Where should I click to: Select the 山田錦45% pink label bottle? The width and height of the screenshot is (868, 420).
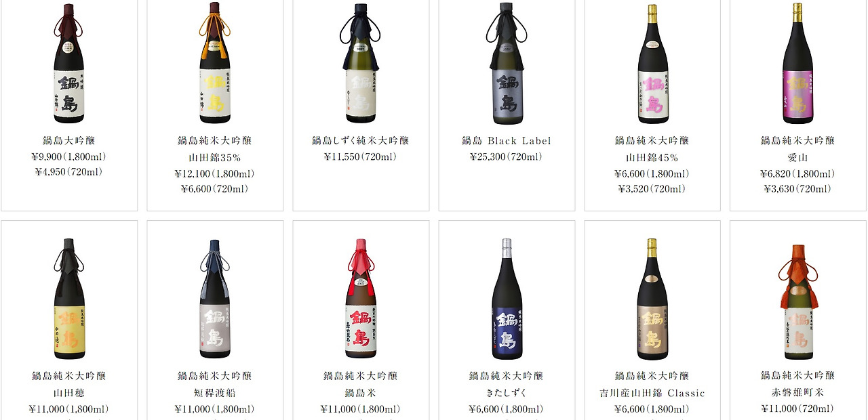[x=652, y=64]
